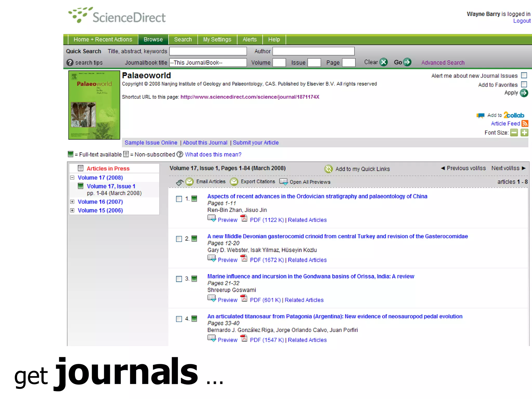Click the Open All Previews icon

(284, 182)
